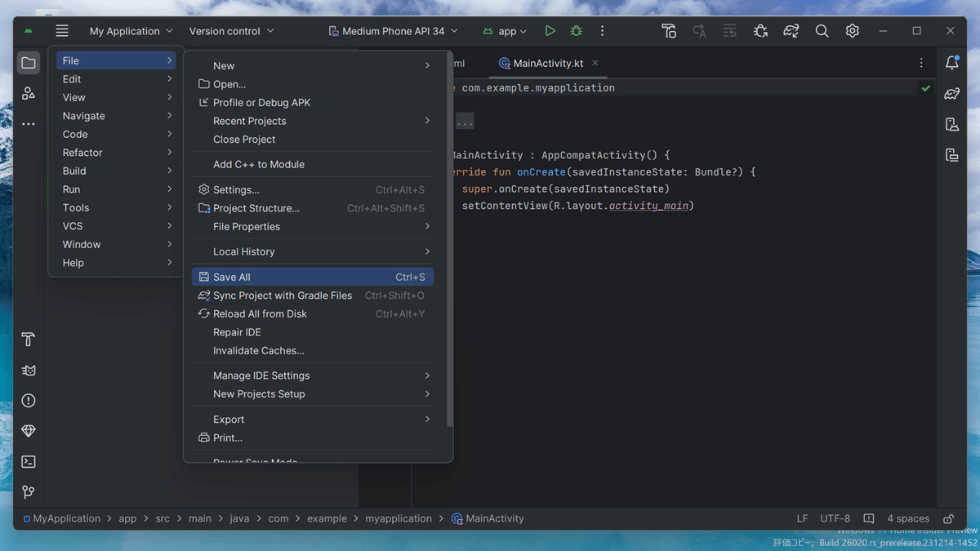
Task: Open the UTF-8 encoding selector
Action: pyautogui.click(x=835, y=518)
